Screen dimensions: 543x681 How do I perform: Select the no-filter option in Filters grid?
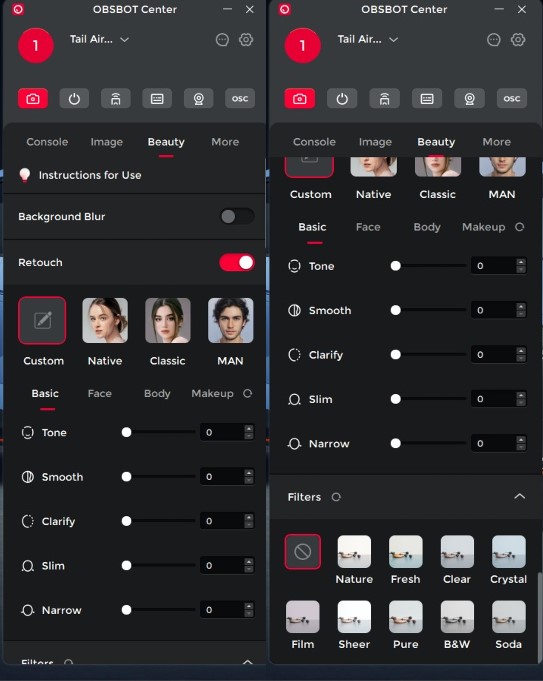coord(303,552)
